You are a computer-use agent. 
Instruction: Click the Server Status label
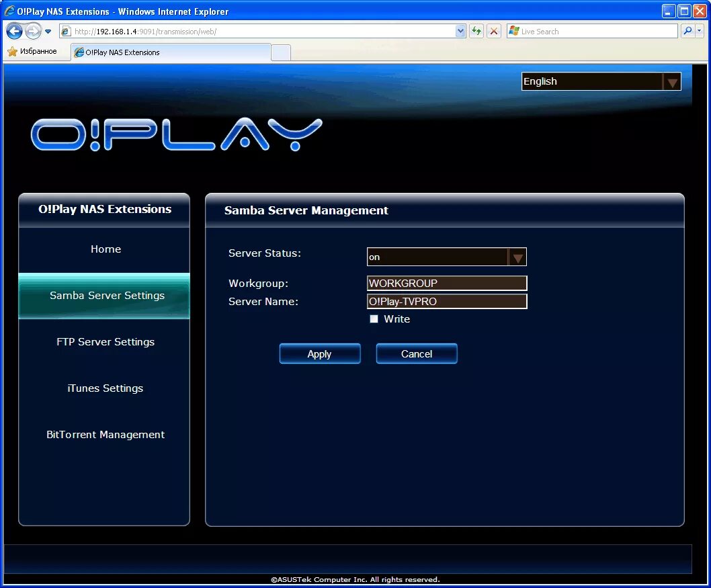[265, 253]
